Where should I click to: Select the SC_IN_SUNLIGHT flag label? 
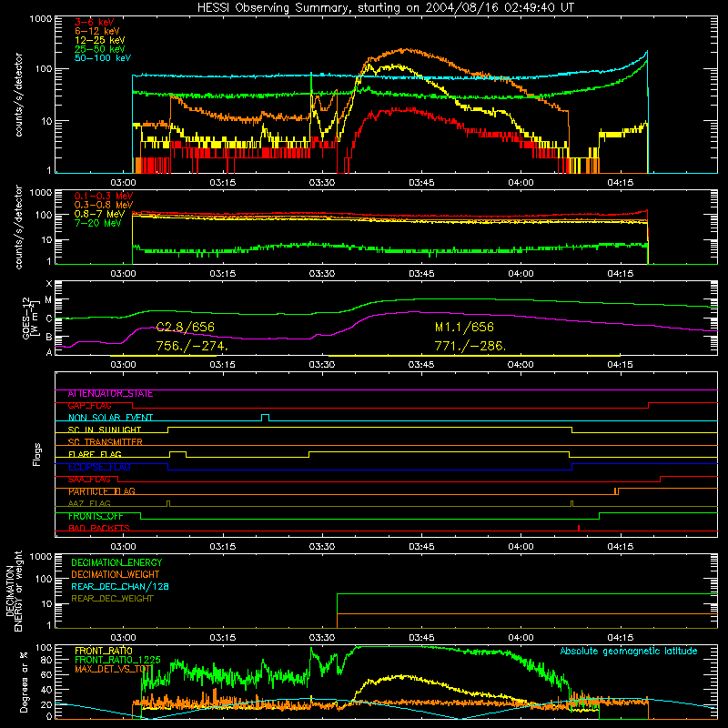[105, 430]
